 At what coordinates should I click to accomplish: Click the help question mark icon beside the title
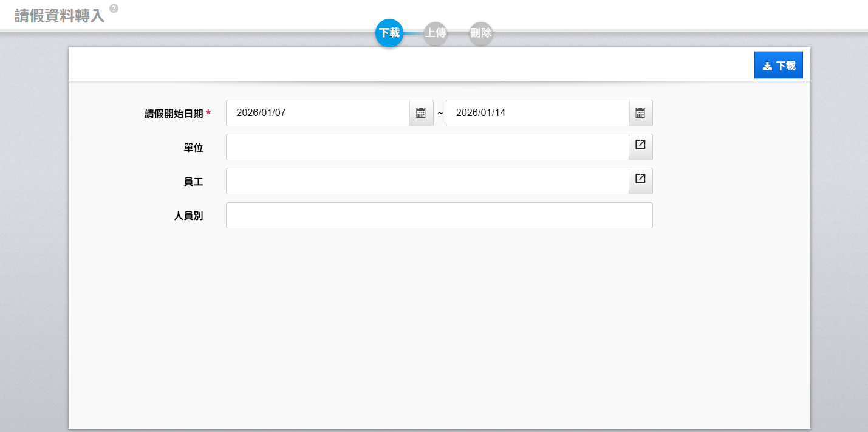pos(114,9)
